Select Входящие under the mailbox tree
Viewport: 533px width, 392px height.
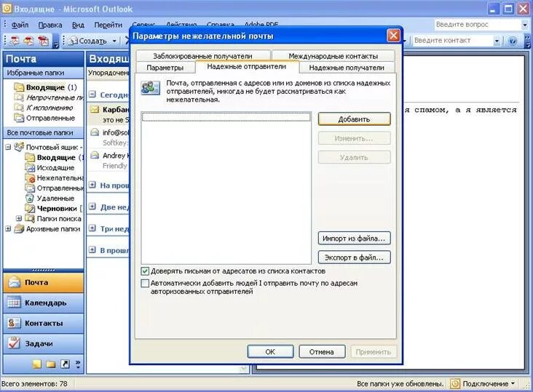click(x=54, y=158)
